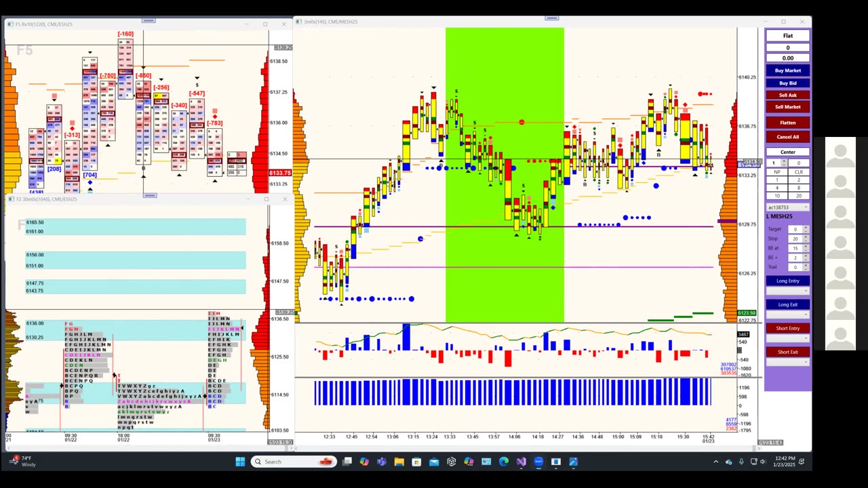The width and height of the screenshot is (868, 488).
Task: Click the Flat position status box
Action: 787,36
